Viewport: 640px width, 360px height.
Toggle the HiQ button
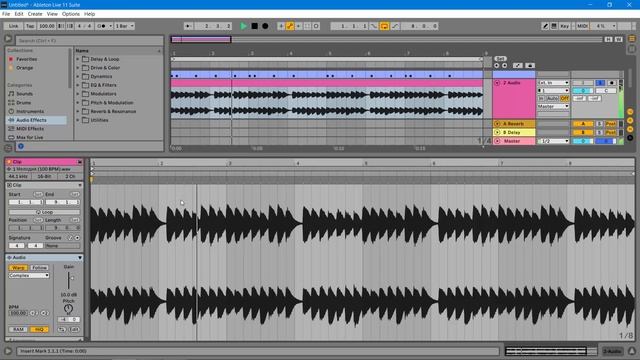coord(39,329)
